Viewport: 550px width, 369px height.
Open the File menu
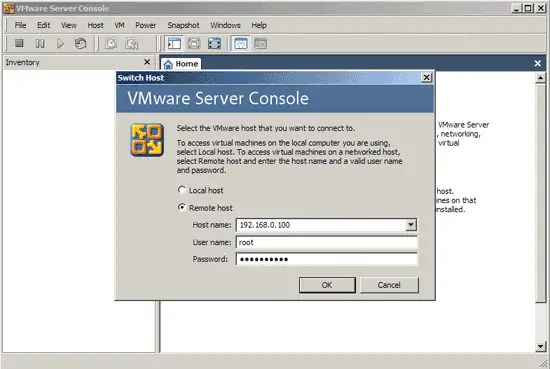(x=20, y=25)
